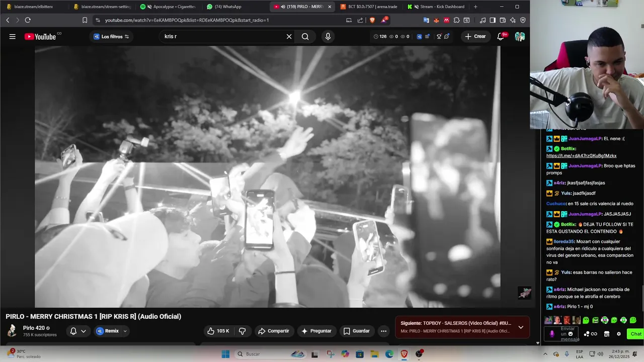
Task: Share the video with Compartir
Action: 273,331
